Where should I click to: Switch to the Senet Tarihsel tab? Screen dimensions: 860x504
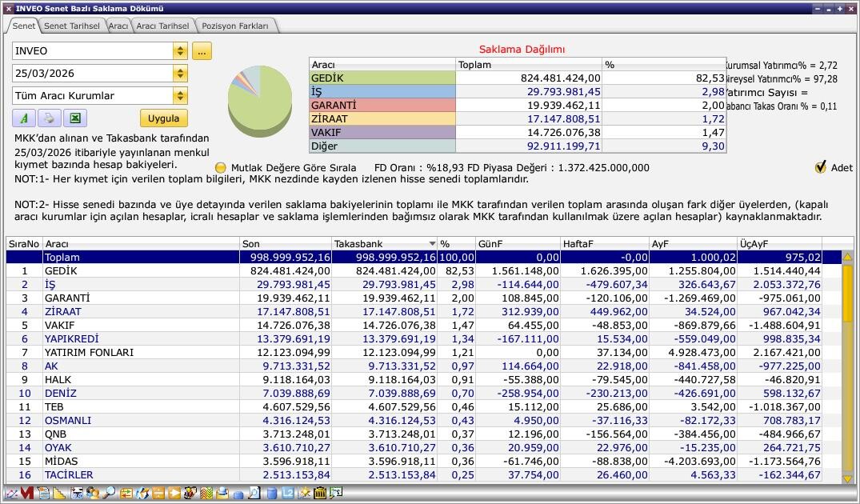click(71, 26)
